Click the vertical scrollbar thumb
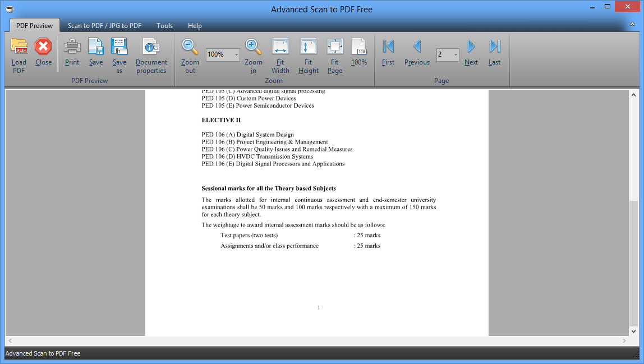Screen dimensions: 644x364 point(633,262)
